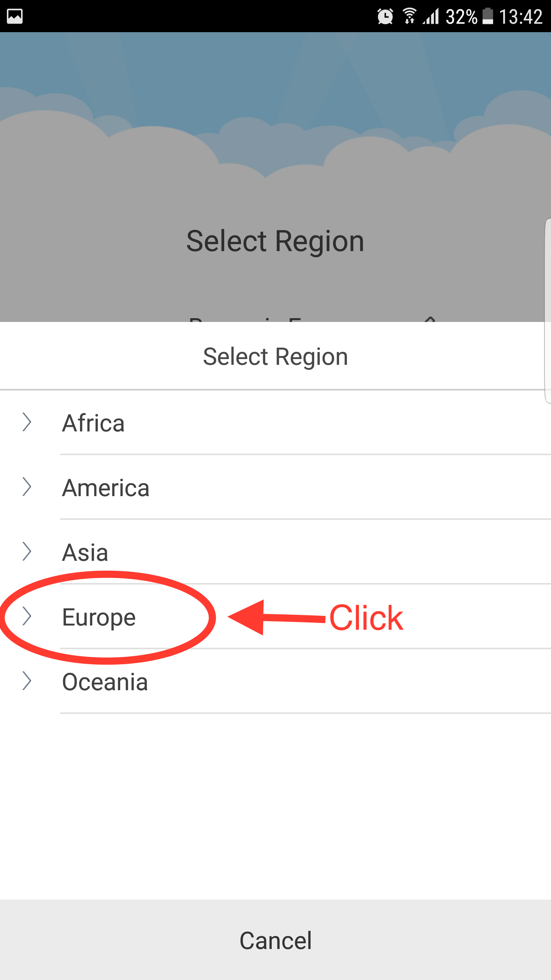551x980 pixels.
Task: Choose Europe from the region list
Action: click(x=275, y=617)
